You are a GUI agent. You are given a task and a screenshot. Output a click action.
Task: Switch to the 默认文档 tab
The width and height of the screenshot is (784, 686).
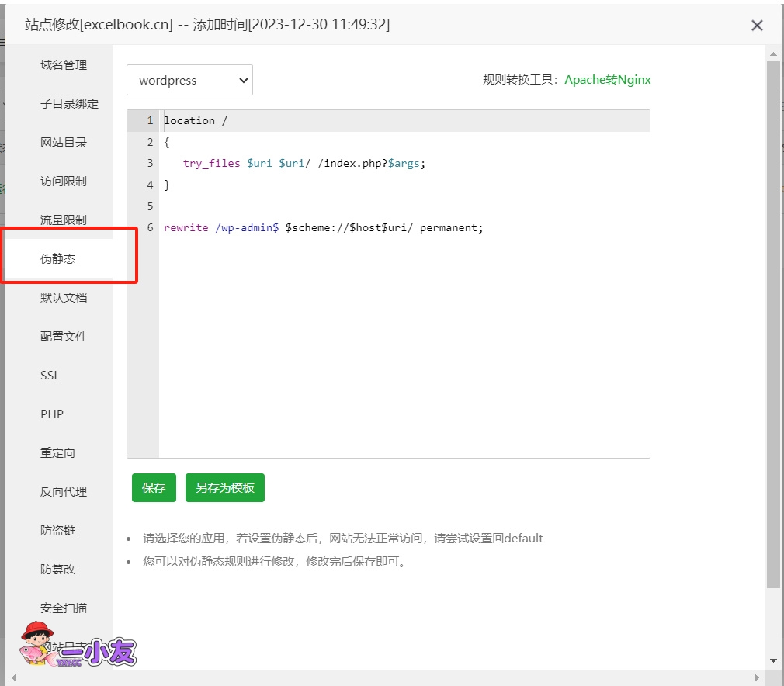(x=64, y=298)
